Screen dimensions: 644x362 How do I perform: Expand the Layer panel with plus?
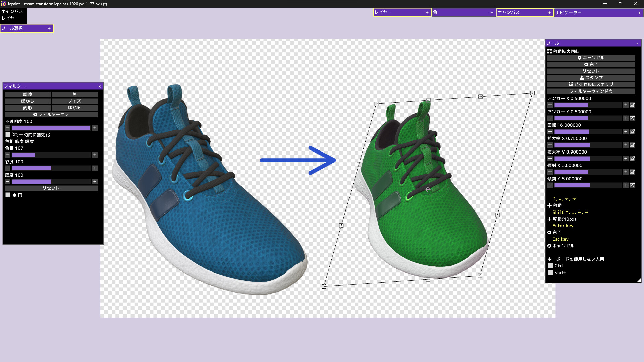click(427, 12)
